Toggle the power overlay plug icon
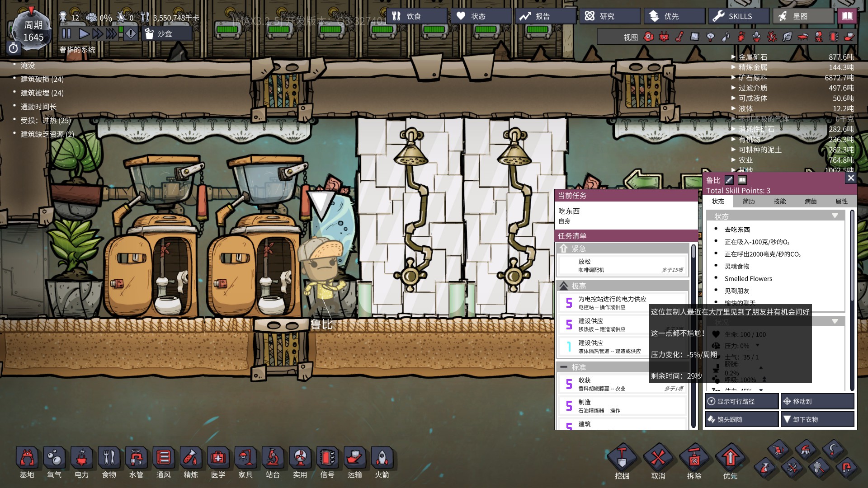Viewport: 868px width, 488px height. point(664,37)
